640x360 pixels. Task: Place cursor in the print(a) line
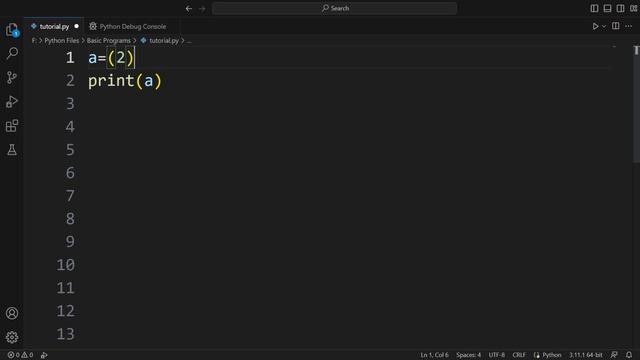[125, 81]
